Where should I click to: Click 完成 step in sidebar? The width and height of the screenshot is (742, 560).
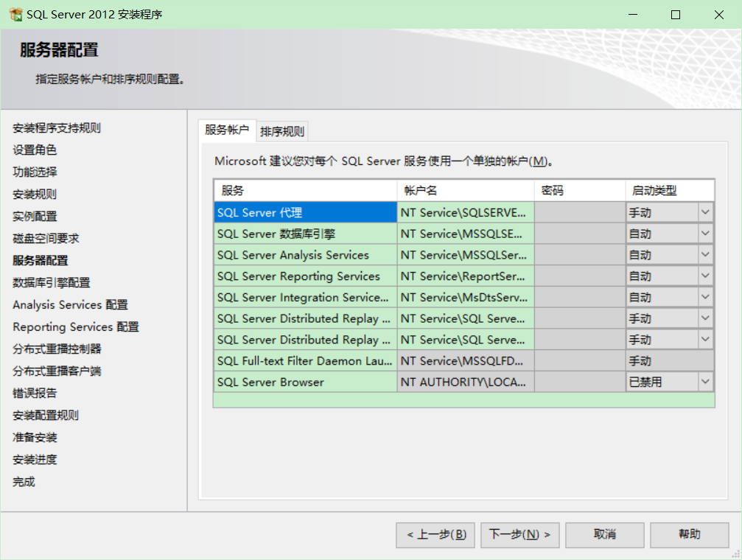(x=24, y=482)
